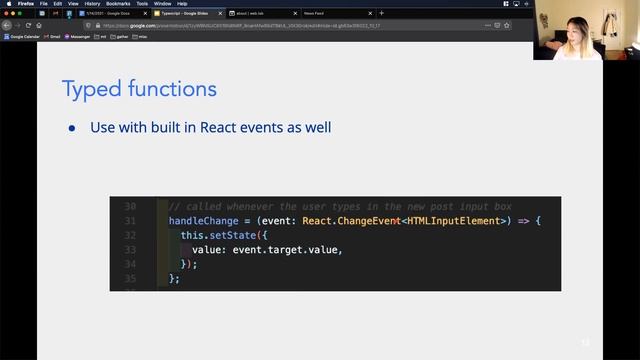This screenshot has height=360, width=640.
Task: Reload the current page
Action: click(x=28, y=25)
